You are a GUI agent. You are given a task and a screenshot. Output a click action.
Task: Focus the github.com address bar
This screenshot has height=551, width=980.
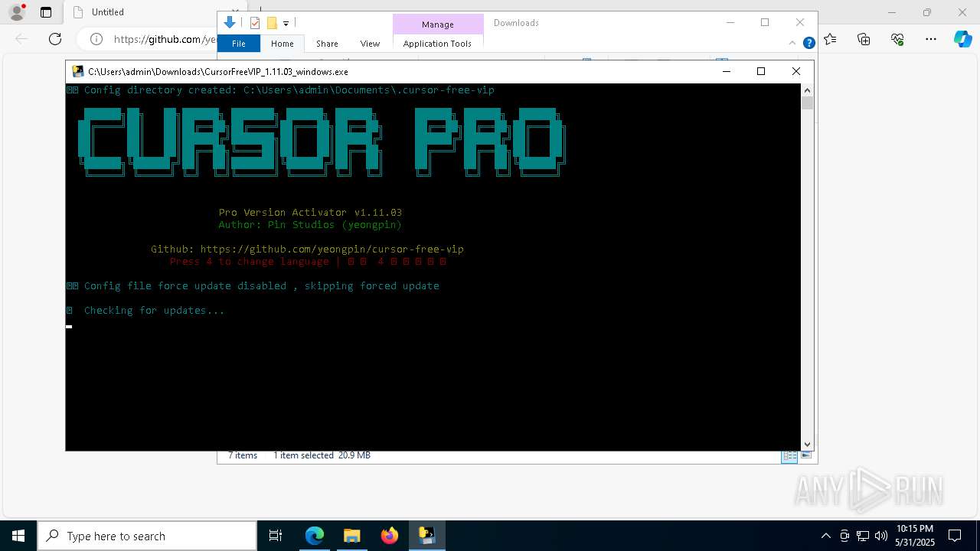tap(165, 39)
